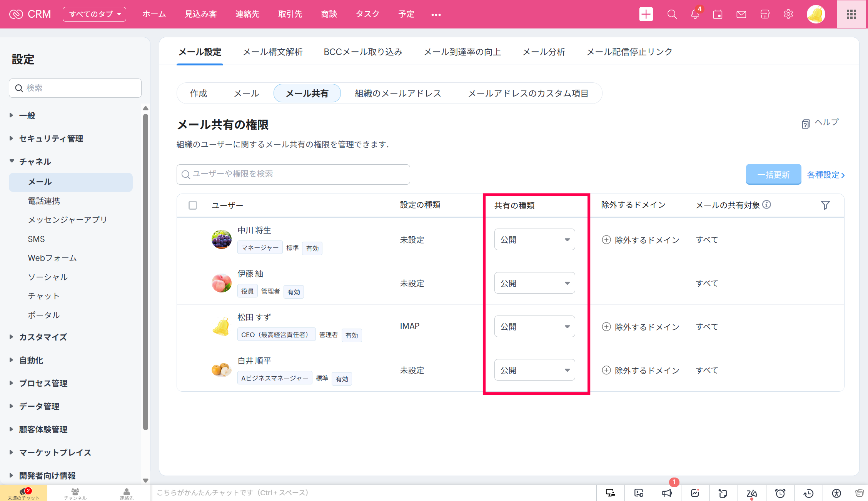The width and height of the screenshot is (868, 501).
Task: Open the apps grid launcher icon
Action: point(851,14)
